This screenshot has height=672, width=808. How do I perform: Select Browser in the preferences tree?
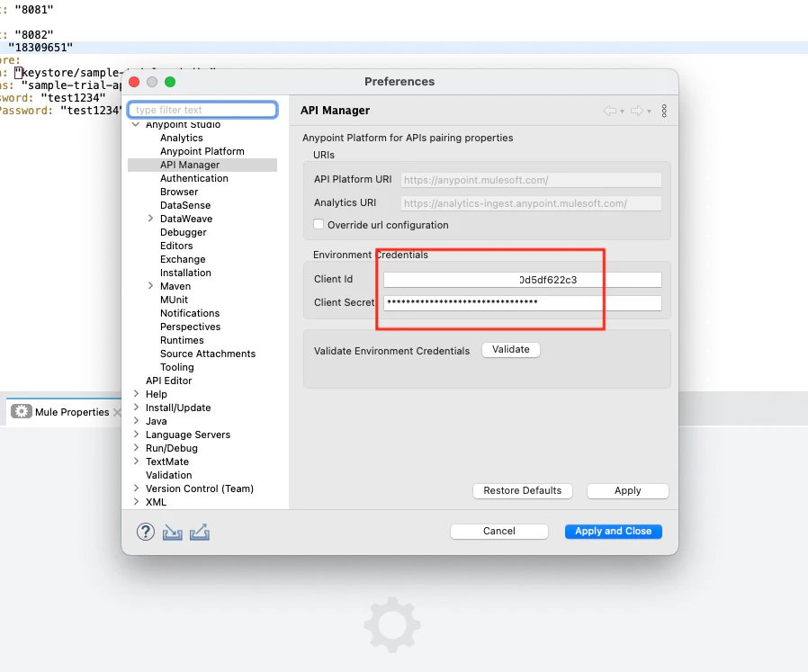(x=179, y=192)
